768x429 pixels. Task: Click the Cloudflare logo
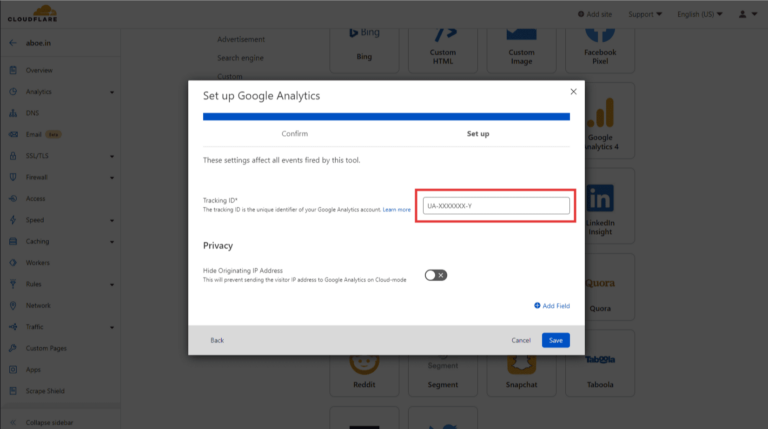pos(32,13)
